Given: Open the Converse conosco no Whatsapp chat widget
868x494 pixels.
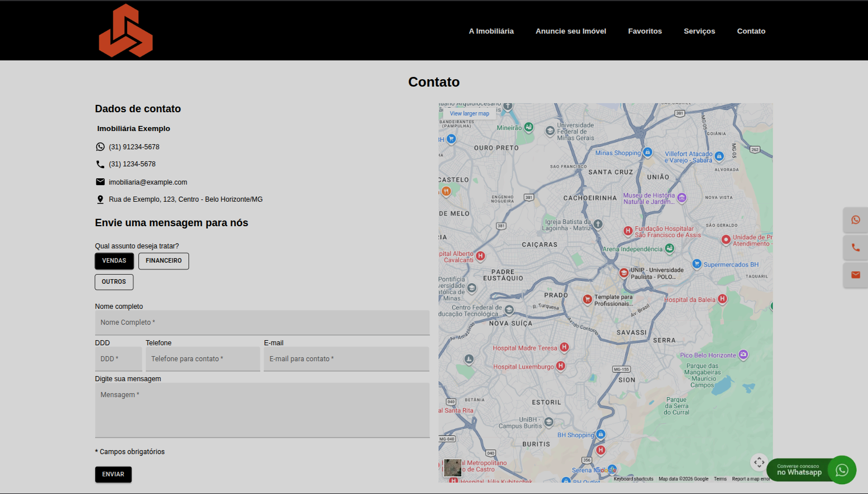Looking at the screenshot, I should (809, 469).
